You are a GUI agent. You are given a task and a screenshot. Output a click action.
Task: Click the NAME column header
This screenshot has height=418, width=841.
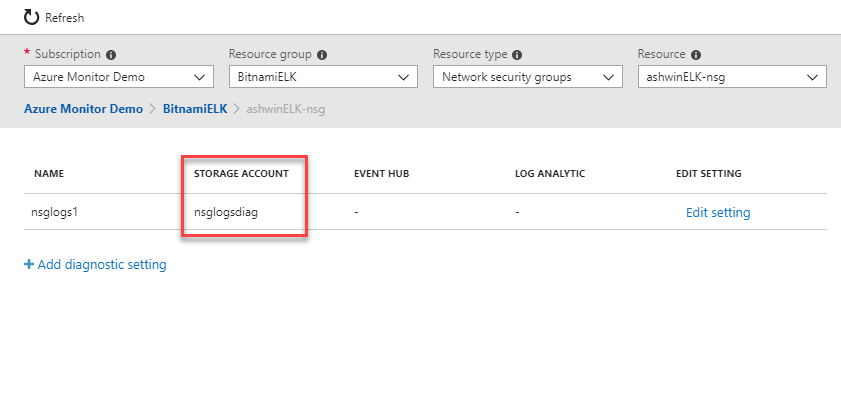pyautogui.click(x=49, y=174)
